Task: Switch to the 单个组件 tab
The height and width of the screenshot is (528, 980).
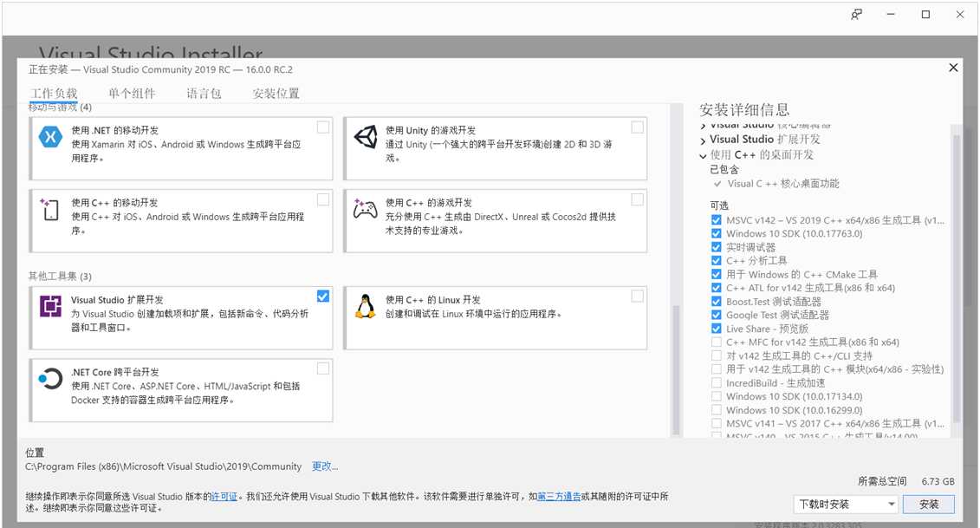Action: [132, 94]
